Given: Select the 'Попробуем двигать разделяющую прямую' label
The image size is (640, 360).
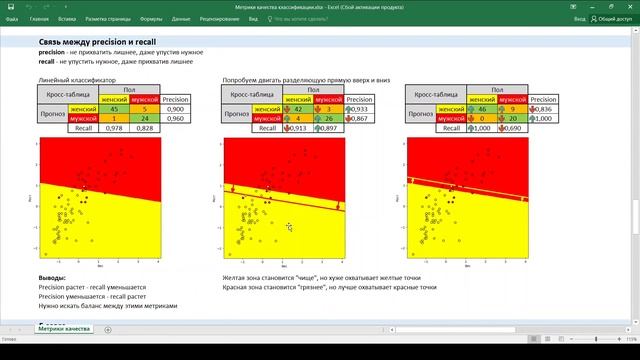Looking at the screenshot, I should click(306, 80).
